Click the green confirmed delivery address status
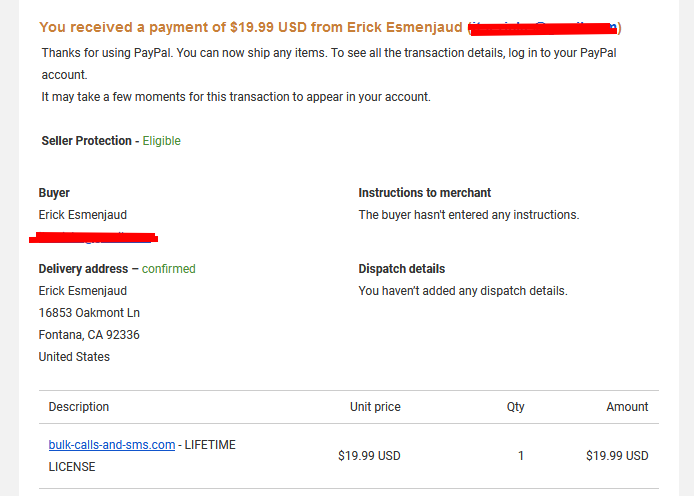This screenshot has height=496, width=694. 169,269
